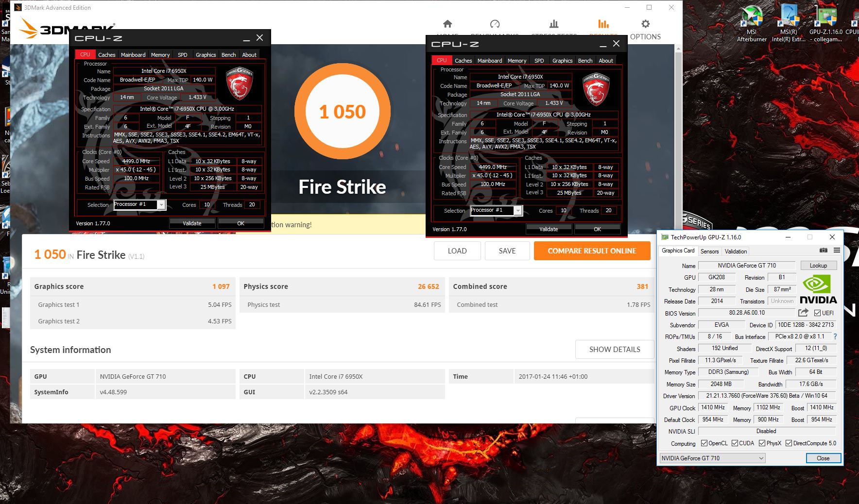Click the orange 1 050 score circle
Screen dimensions: 859x504
(x=343, y=112)
